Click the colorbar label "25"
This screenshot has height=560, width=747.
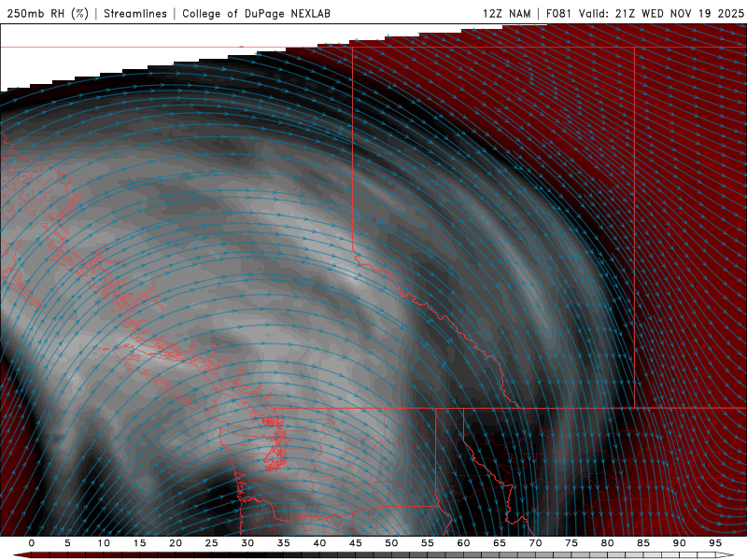point(212,543)
